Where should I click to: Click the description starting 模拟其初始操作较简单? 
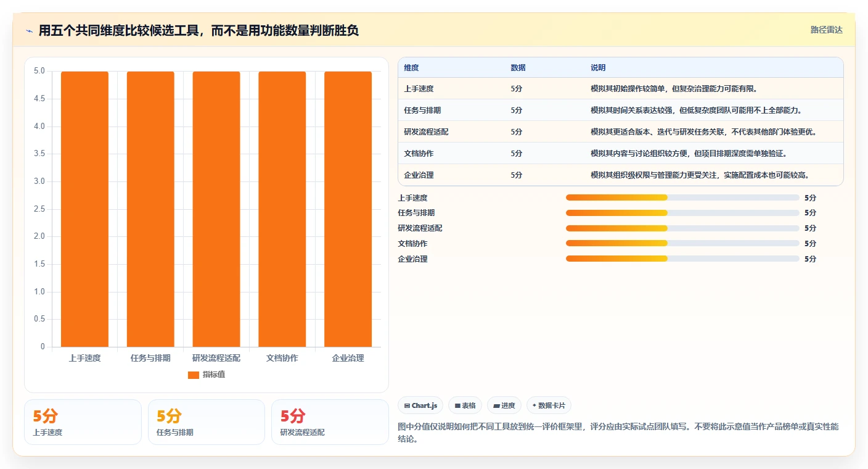point(674,89)
